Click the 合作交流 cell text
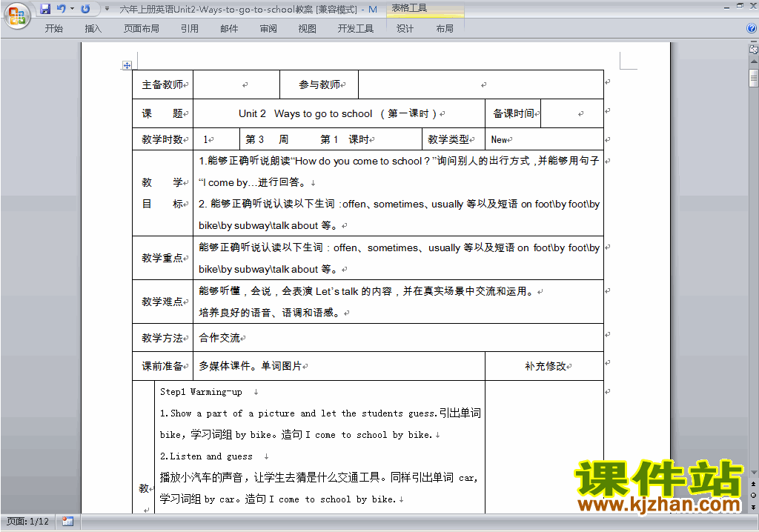This screenshot has width=759, height=532. coord(219,338)
